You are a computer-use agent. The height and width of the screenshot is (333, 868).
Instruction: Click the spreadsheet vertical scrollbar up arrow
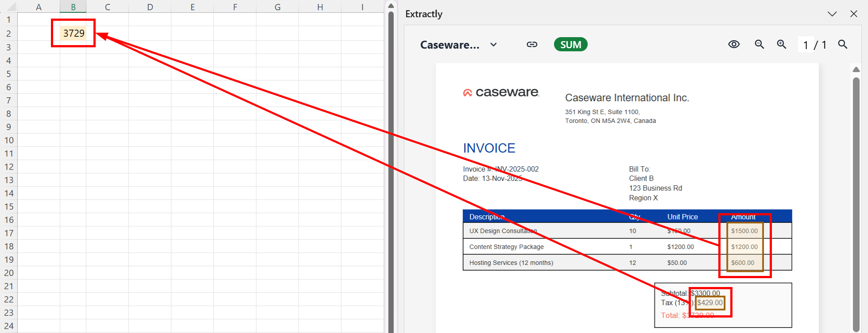[391, 6]
